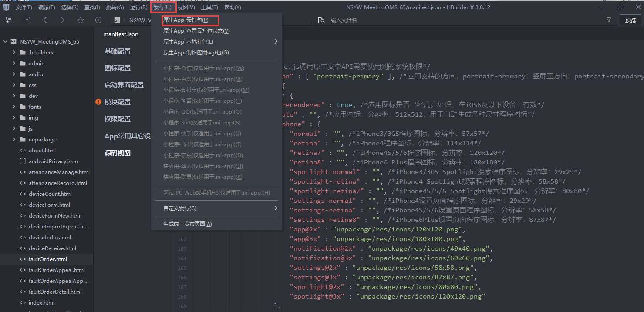644x312 pixels.
Task: Click the 5+ project icon in breadcrumb
Action: click(x=117, y=20)
